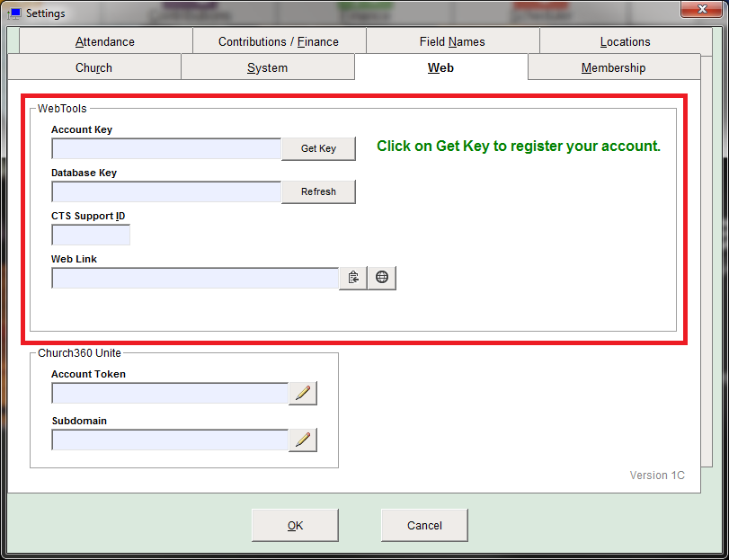Click inside the Database Key field
Image resolution: width=729 pixels, height=560 pixels.
pos(165,191)
